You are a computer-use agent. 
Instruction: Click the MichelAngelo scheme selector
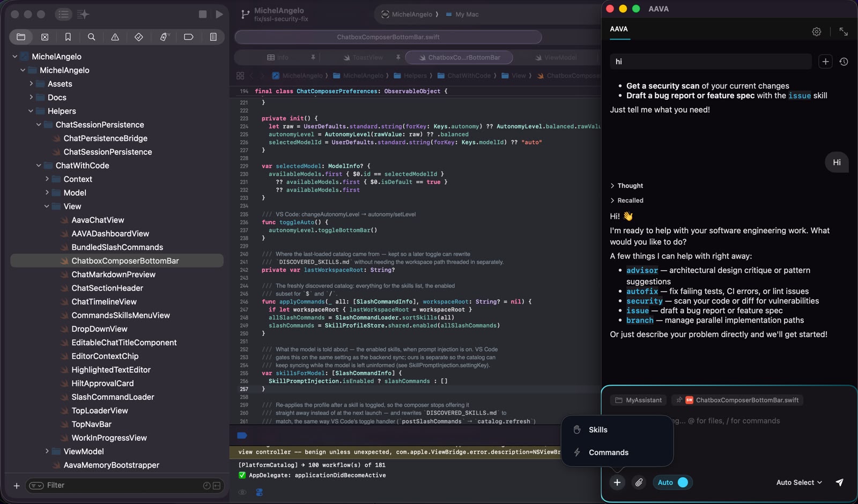pyautogui.click(x=406, y=14)
